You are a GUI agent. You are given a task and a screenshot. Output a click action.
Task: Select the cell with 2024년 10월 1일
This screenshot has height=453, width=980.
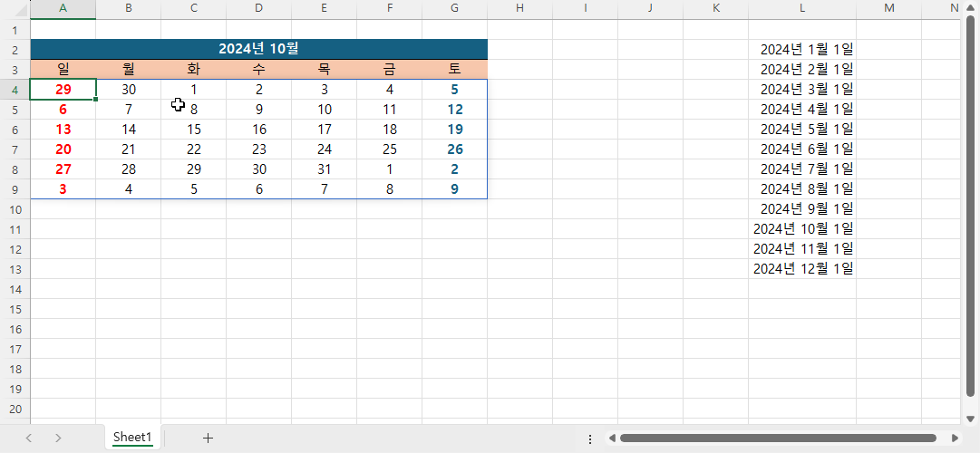(x=802, y=228)
